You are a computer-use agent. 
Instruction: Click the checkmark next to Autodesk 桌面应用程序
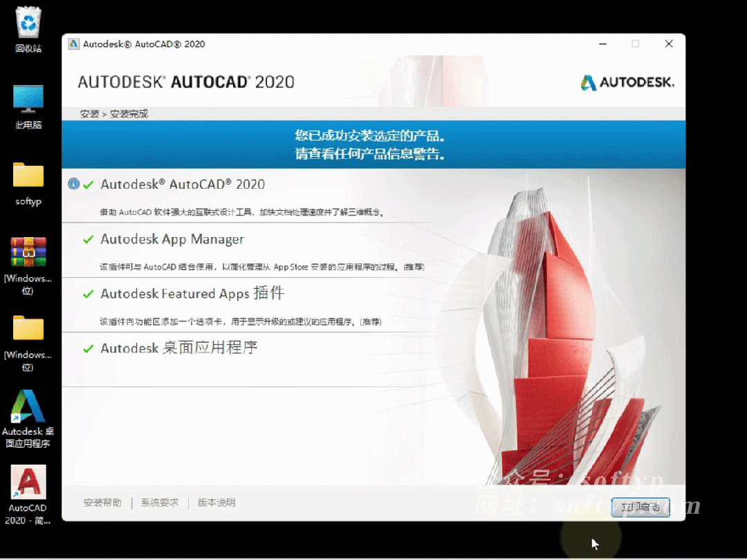click(x=88, y=349)
